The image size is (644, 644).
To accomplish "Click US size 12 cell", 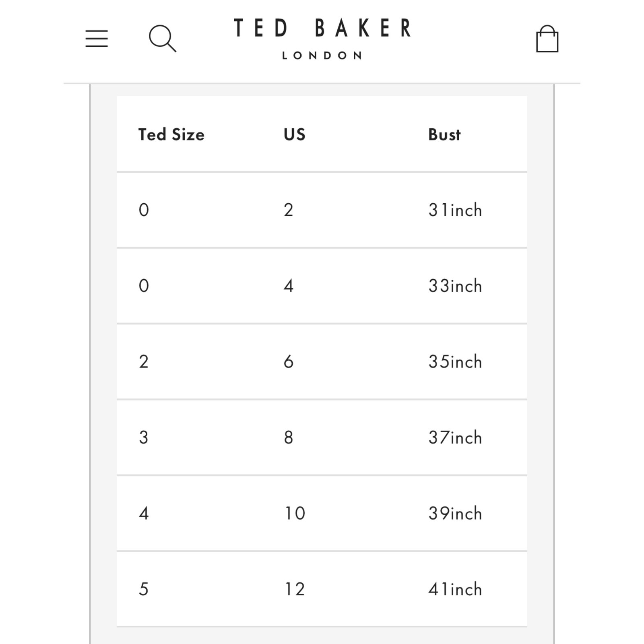I will coord(295,589).
